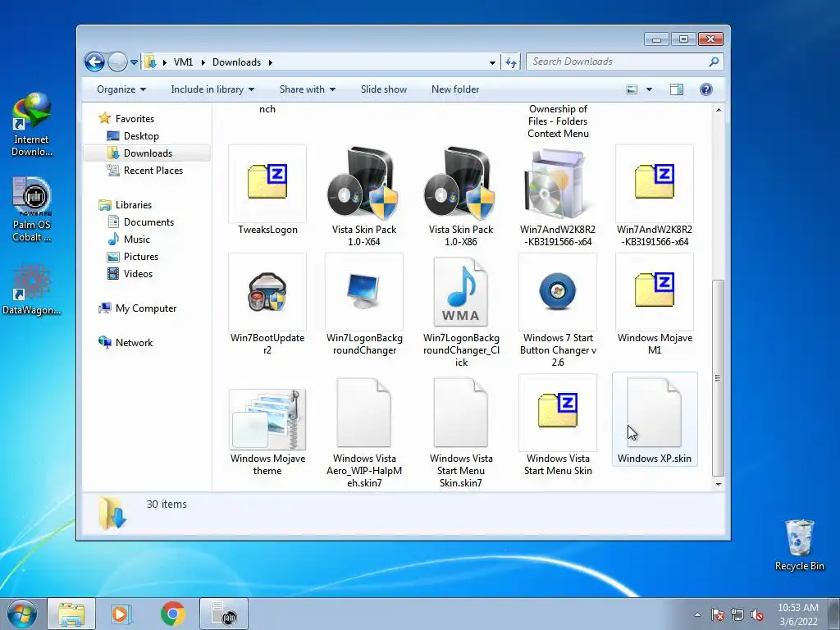Select the Win7LogonBackgroundChanger monitor icon
The height and width of the screenshot is (630, 840).
[363, 292]
